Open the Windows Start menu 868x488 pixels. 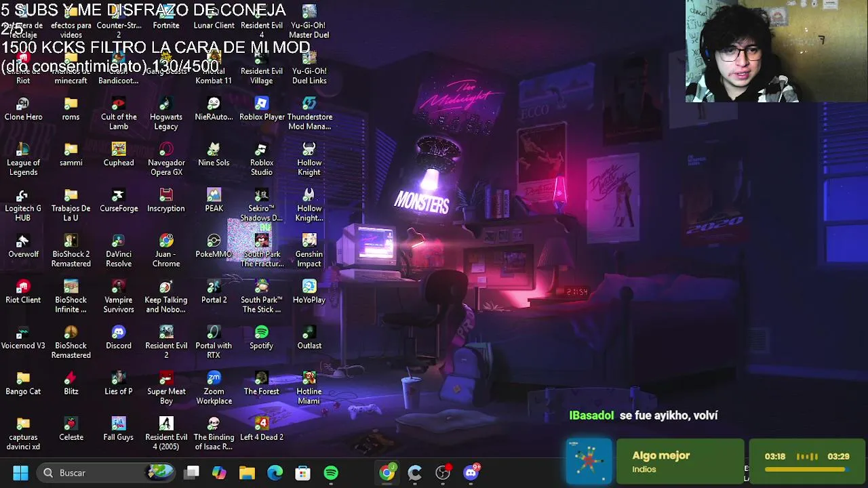tap(20, 472)
